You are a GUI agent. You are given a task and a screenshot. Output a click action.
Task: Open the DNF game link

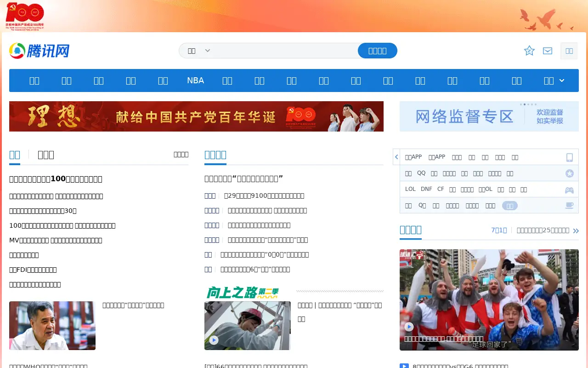tap(426, 189)
